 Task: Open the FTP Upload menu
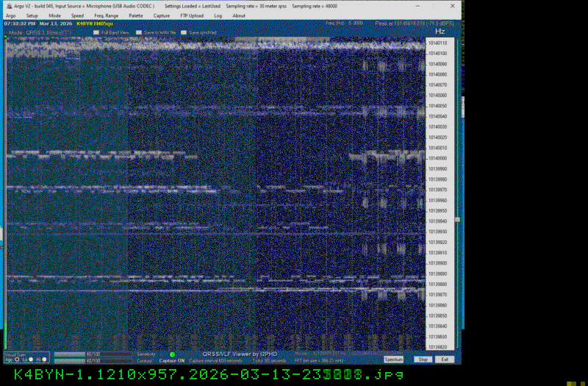click(190, 15)
